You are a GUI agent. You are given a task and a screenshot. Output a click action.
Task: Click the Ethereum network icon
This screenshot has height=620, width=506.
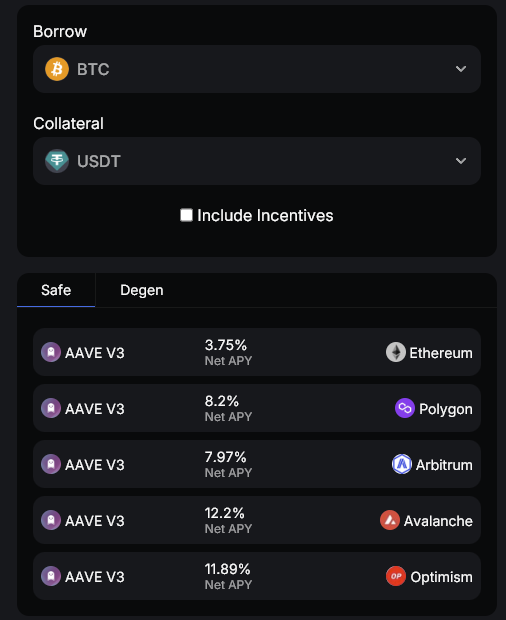[396, 352]
